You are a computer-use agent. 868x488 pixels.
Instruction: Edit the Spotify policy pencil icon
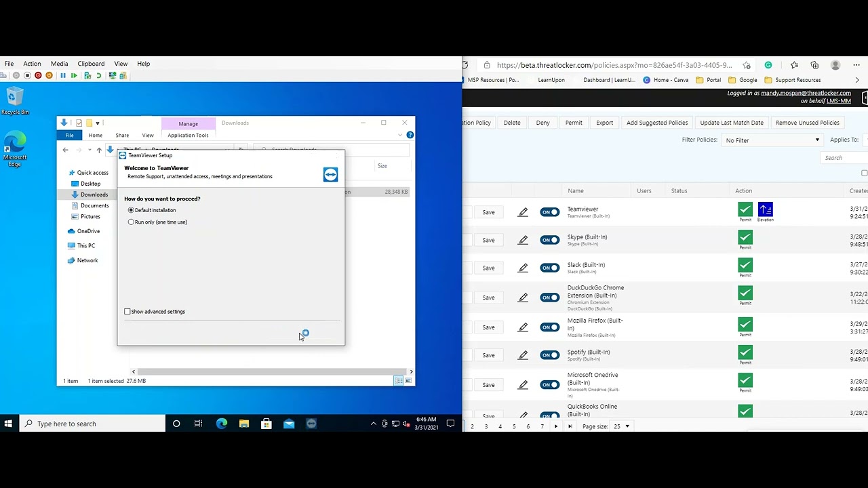coord(523,355)
